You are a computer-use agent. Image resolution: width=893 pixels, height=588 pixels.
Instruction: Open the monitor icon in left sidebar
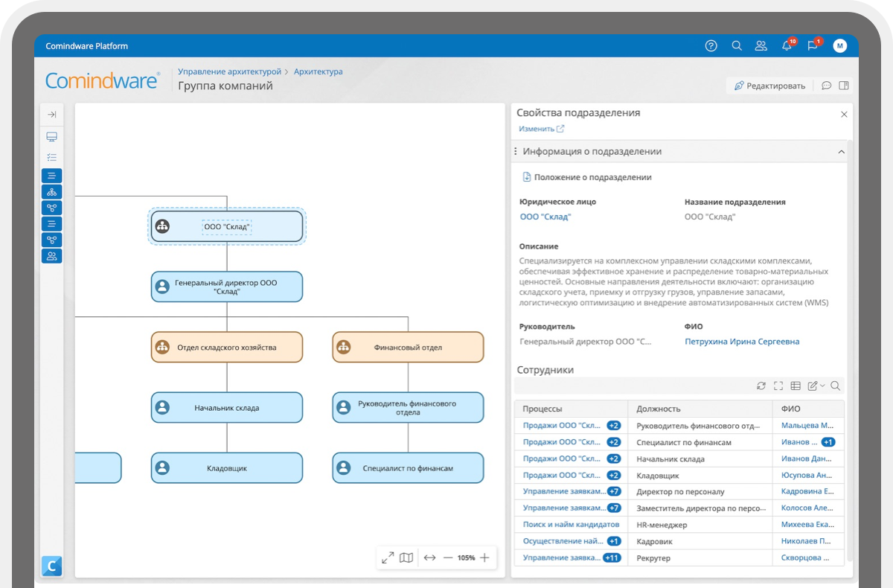52,137
